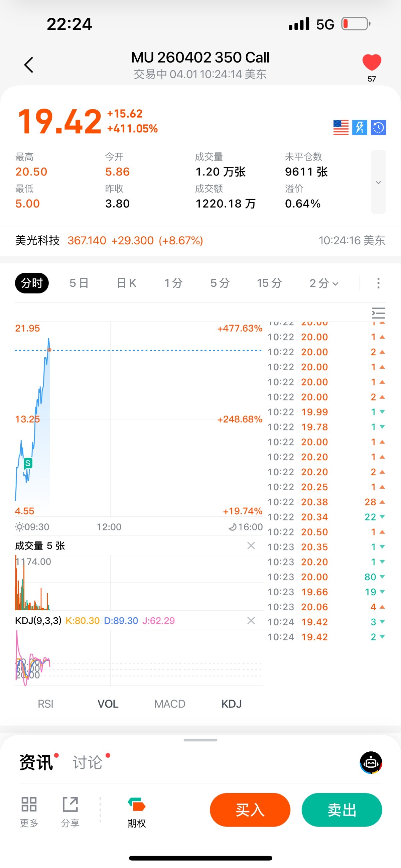Toggle the KDJ indicator
This screenshot has width=401, height=868.
click(232, 704)
